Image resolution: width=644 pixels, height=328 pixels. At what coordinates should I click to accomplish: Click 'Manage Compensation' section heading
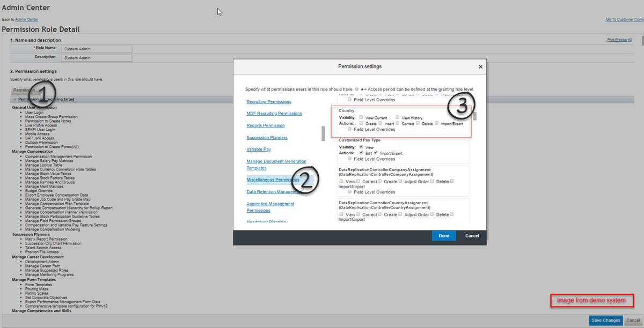[x=32, y=152]
